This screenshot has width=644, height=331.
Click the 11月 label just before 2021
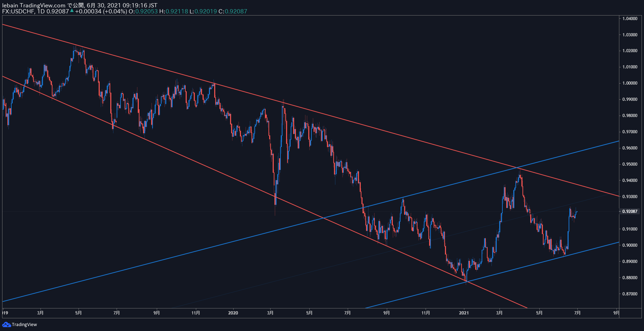(426, 313)
